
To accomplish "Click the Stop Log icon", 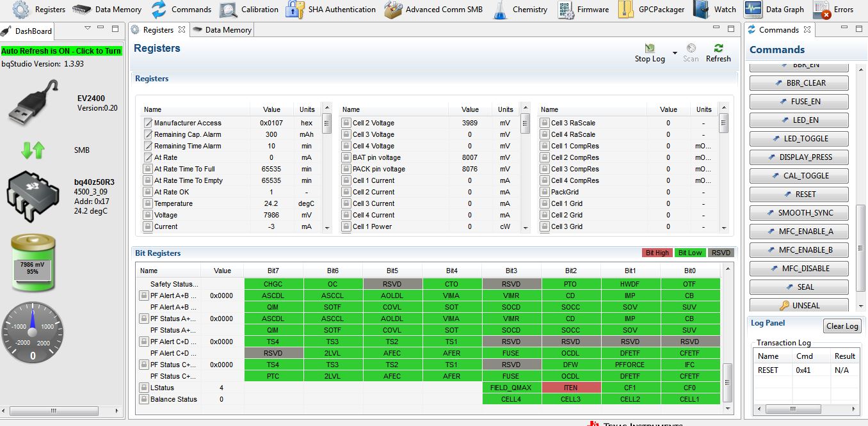I will pyautogui.click(x=650, y=48).
